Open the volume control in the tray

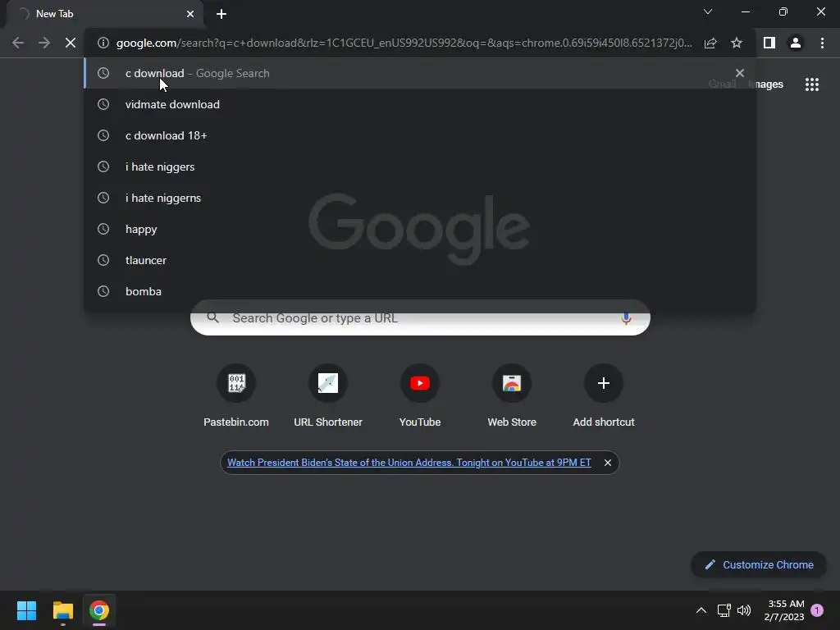(x=744, y=610)
